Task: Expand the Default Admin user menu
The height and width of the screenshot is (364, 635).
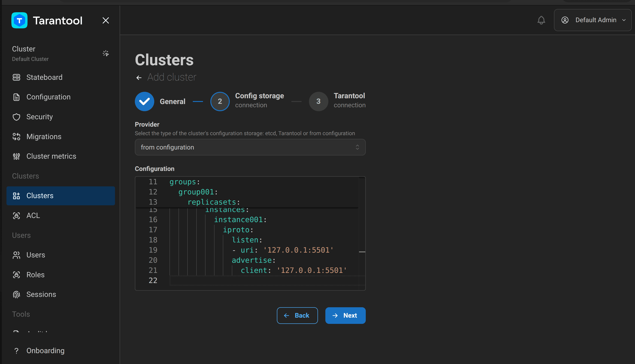Action: (x=593, y=20)
